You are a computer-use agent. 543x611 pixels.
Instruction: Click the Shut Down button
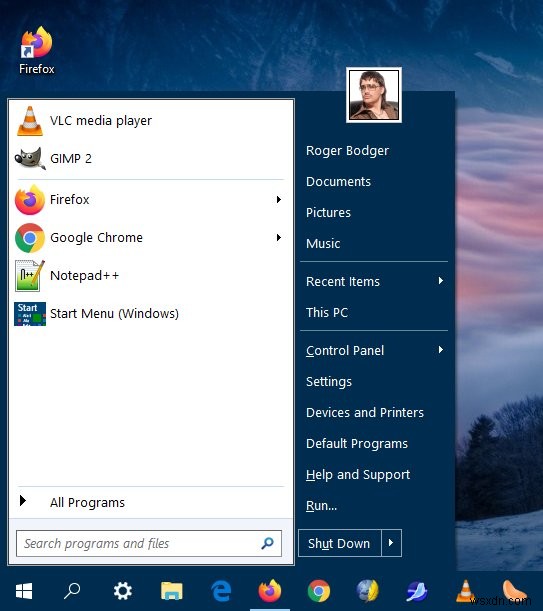[x=340, y=543]
